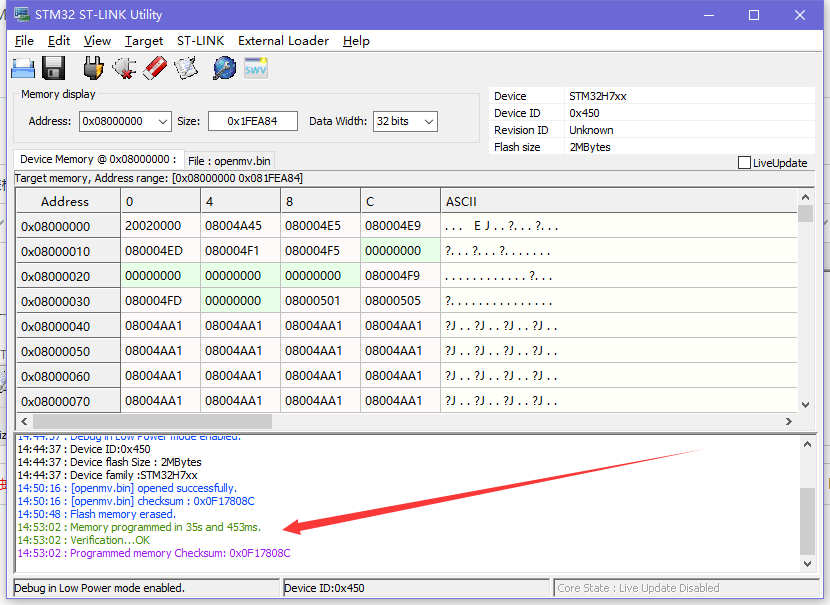
Task: Click the log panel scrollbar thumb
Action: point(807,521)
